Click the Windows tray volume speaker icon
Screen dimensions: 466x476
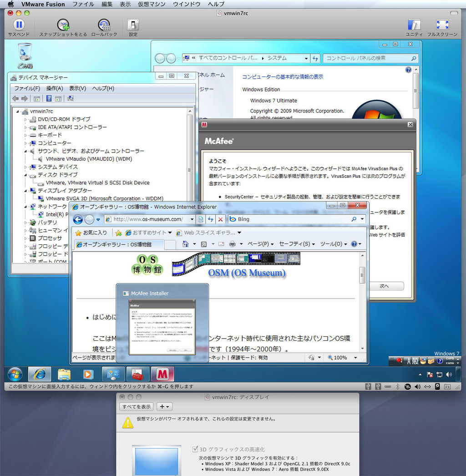point(449,375)
